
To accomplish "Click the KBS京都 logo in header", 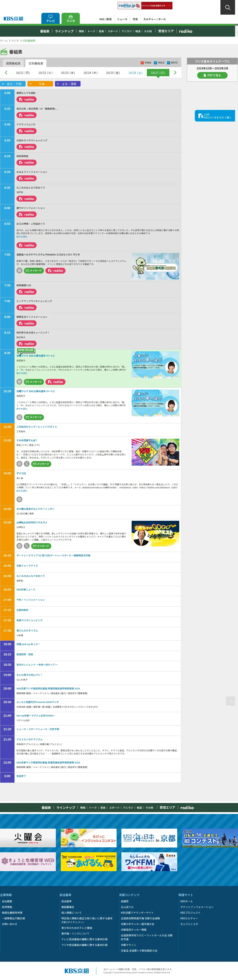I will pyautogui.click(x=13, y=19).
